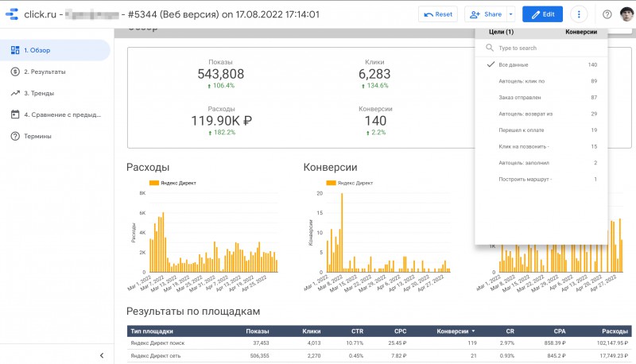This screenshot has width=636, height=364.
Task: Click the question-mark icon beside Термины
Action: (15, 136)
